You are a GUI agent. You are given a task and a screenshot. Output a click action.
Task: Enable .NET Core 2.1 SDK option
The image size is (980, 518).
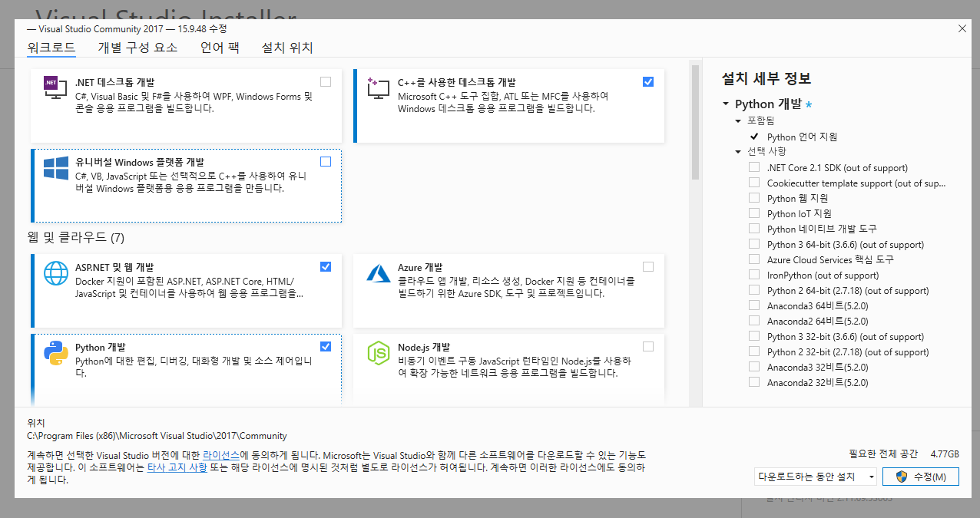754,167
